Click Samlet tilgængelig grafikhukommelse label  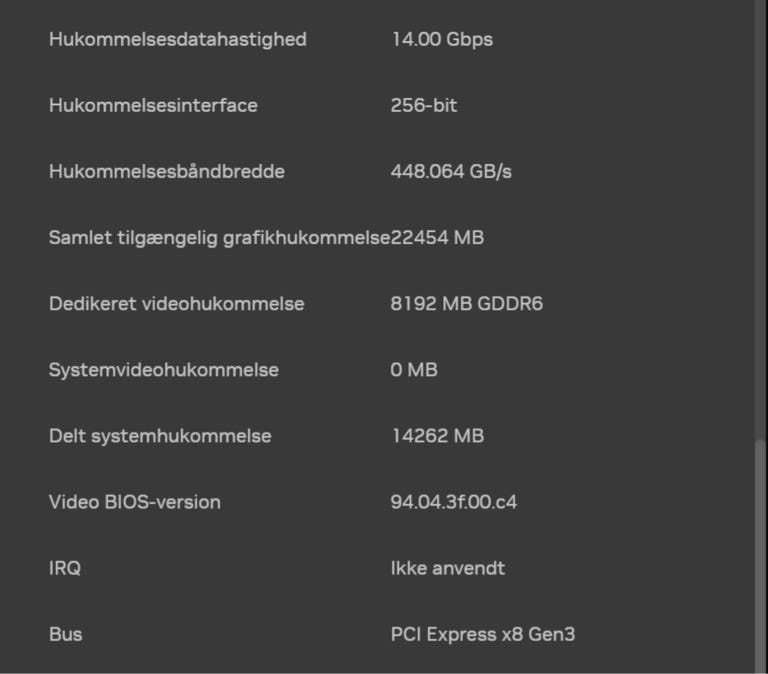218,238
